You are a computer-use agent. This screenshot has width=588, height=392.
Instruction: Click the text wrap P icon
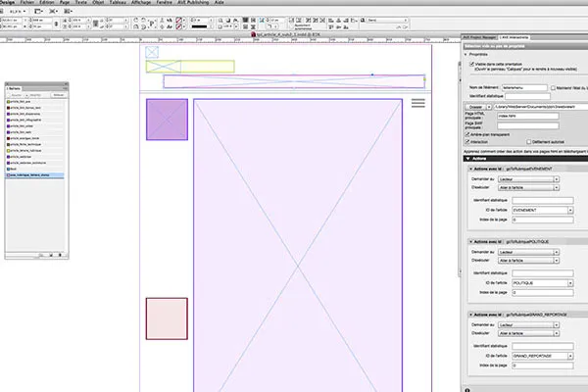(x=152, y=24)
